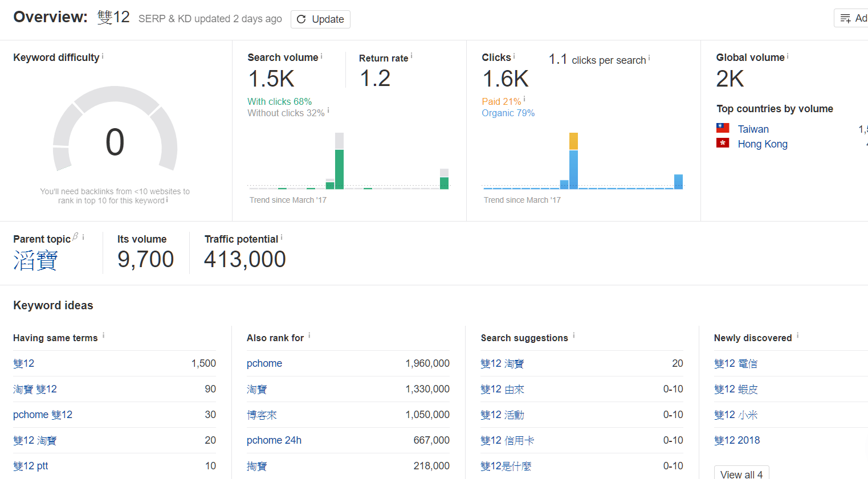Viewport: 868px width, 479px height.
Task: Open the pchome 24h keyword link
Action: tap(274, 440)
